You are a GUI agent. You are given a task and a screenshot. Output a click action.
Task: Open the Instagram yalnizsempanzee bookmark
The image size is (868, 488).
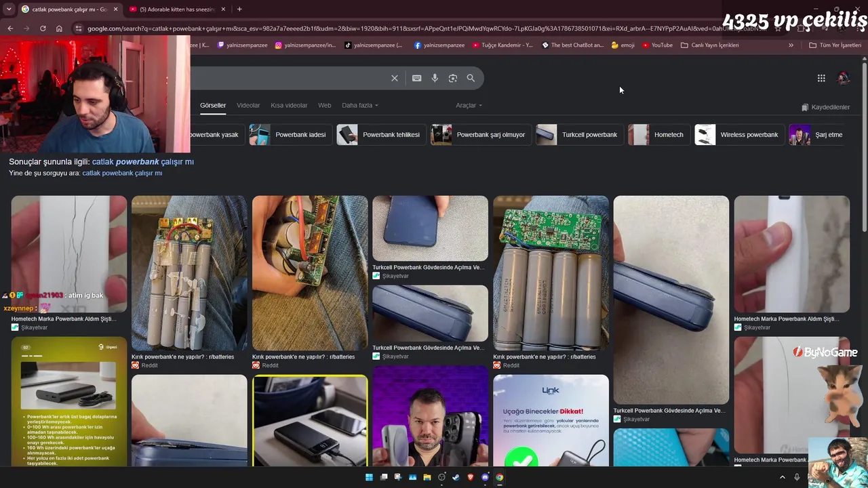coord(305,45)
